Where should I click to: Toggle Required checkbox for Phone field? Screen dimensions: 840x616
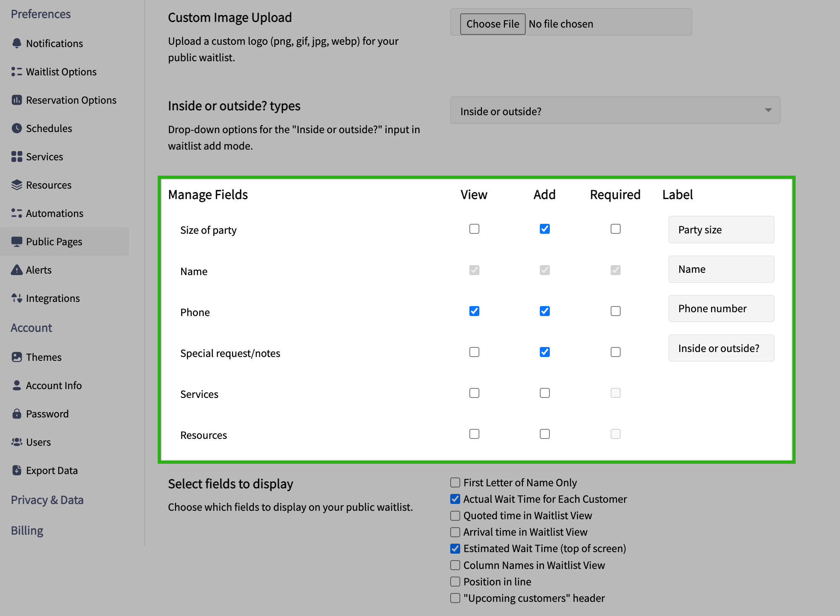pos(615,311)
